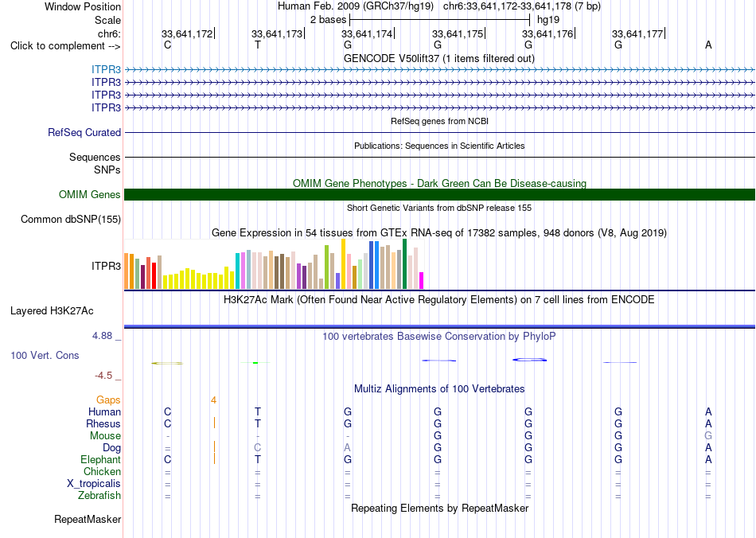Click the dark green bar in GTEx chart
The width and height of the screenshot is (756, 538).
point(404,264)
